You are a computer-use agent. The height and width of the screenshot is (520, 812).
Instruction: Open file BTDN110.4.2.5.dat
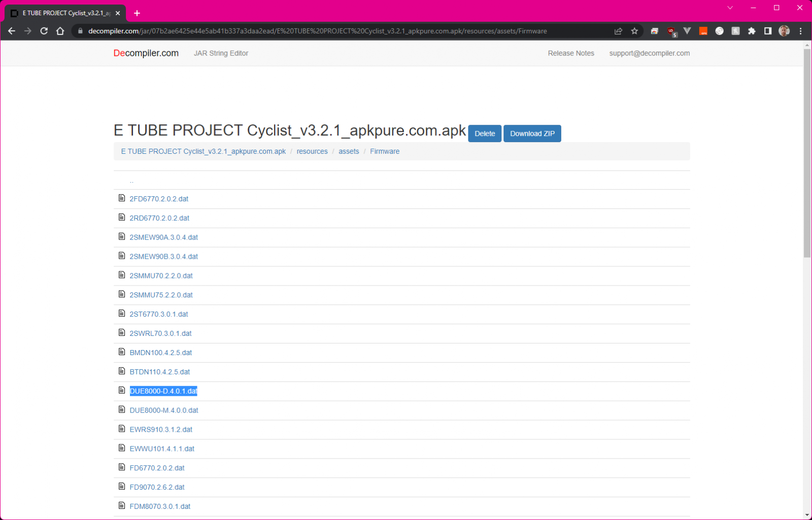160,372
